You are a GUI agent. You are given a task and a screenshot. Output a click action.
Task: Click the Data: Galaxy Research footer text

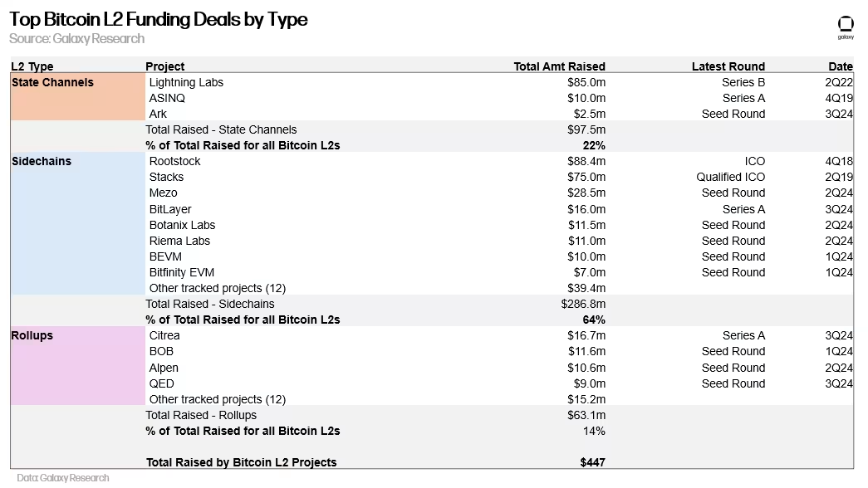pyautogui.click(x=63, y=477)
